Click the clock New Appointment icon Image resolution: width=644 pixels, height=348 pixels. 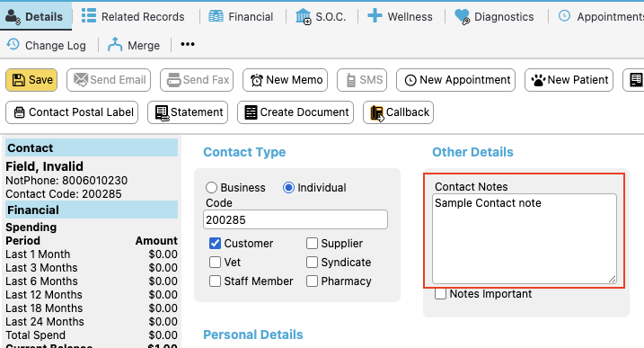(410, 80)
